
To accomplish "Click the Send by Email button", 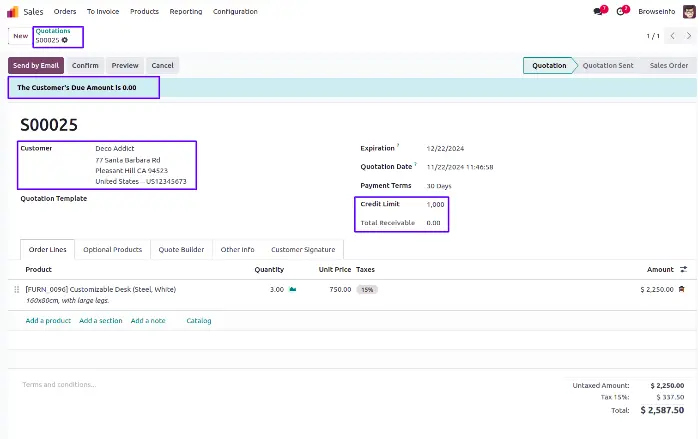I will click(x=37, y=65).
